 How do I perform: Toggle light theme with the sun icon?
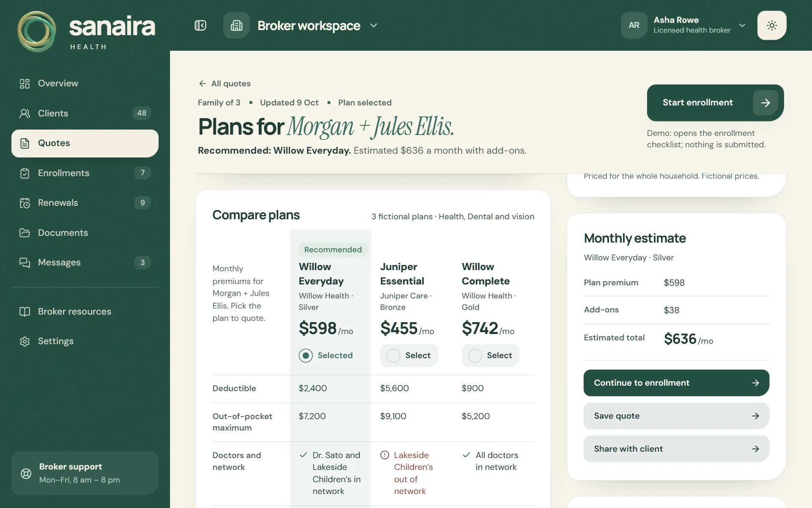(x=772, y=25)
